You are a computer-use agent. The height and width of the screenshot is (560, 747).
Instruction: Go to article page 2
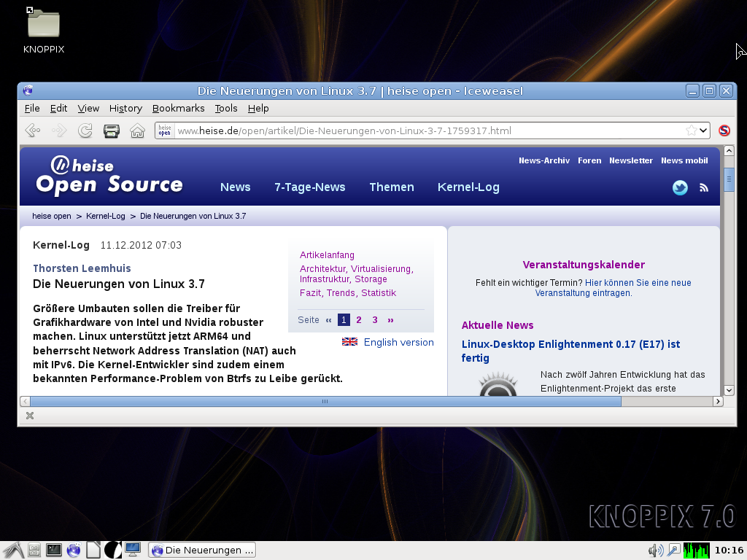coord(359,320)
